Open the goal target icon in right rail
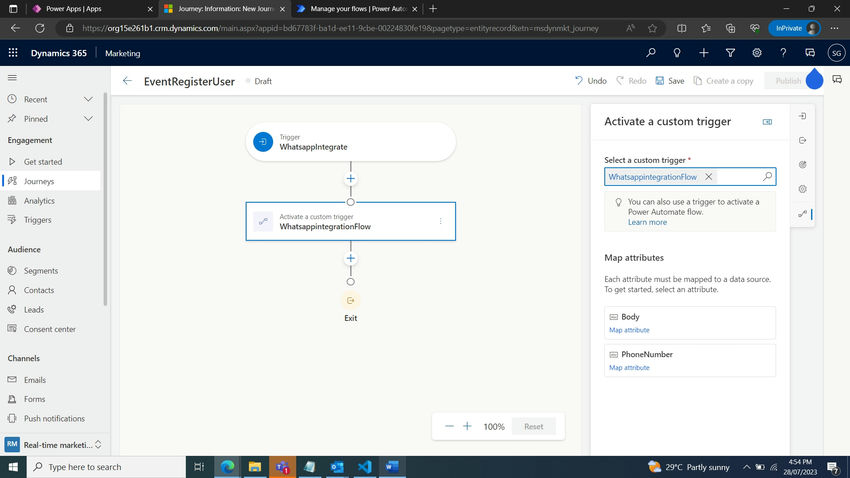This screenshot has height=478, width=850. [802, 165]
